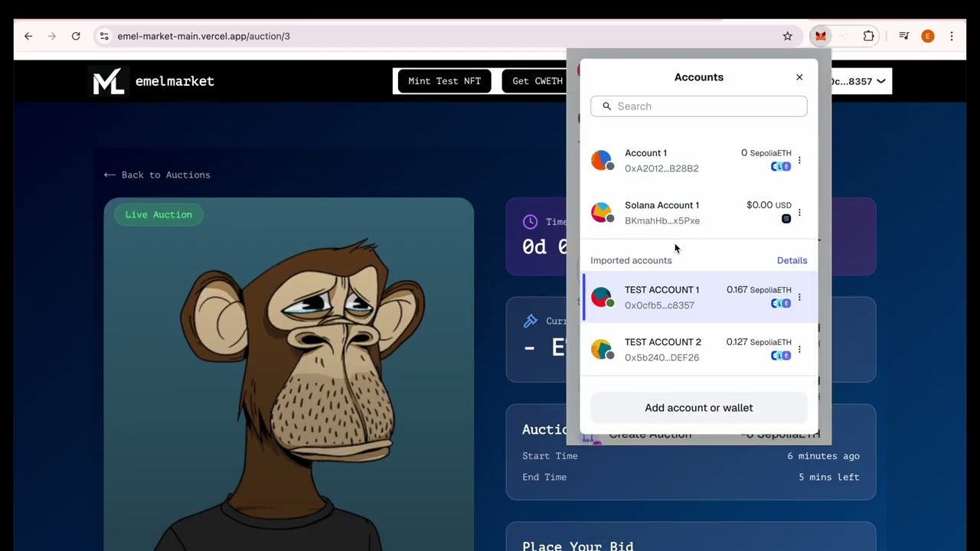Open options menu for TEST ACCOUNT 2

[799, 350]
